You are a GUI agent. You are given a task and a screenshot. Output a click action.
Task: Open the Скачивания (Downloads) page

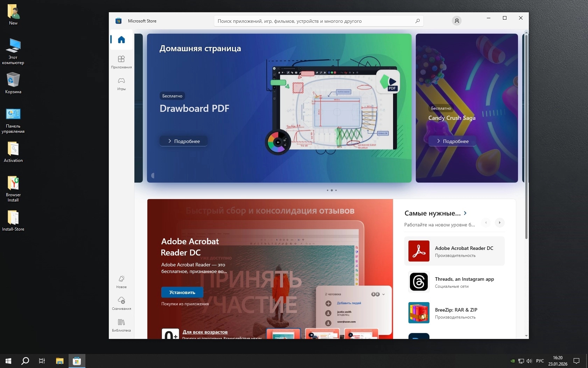(x=121, y=303)
